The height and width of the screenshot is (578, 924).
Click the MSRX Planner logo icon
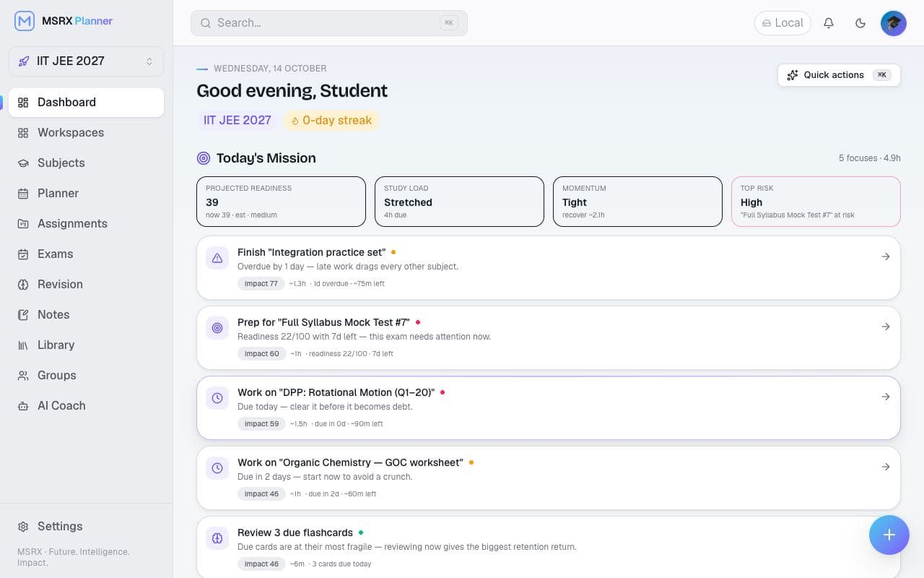25,21
